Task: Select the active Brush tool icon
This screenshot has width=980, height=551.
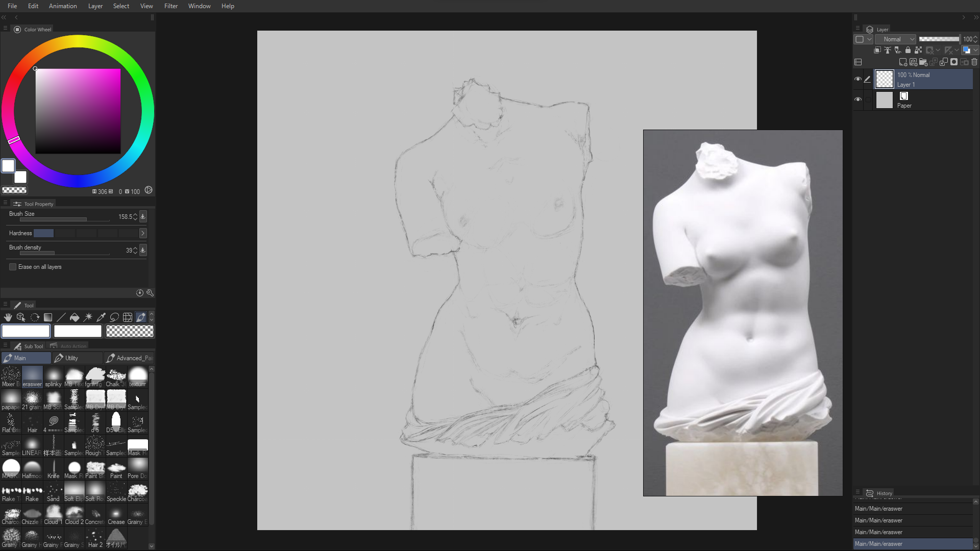Action: 141,317
